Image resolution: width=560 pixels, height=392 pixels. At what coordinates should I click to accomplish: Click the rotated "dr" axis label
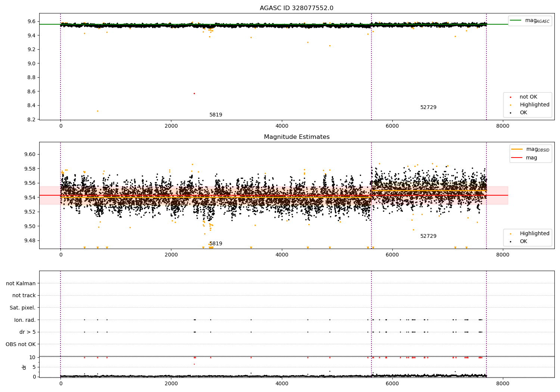coord(24,367)
